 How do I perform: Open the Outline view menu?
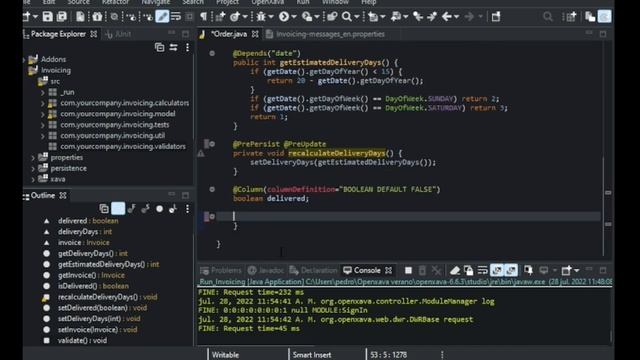187,209
